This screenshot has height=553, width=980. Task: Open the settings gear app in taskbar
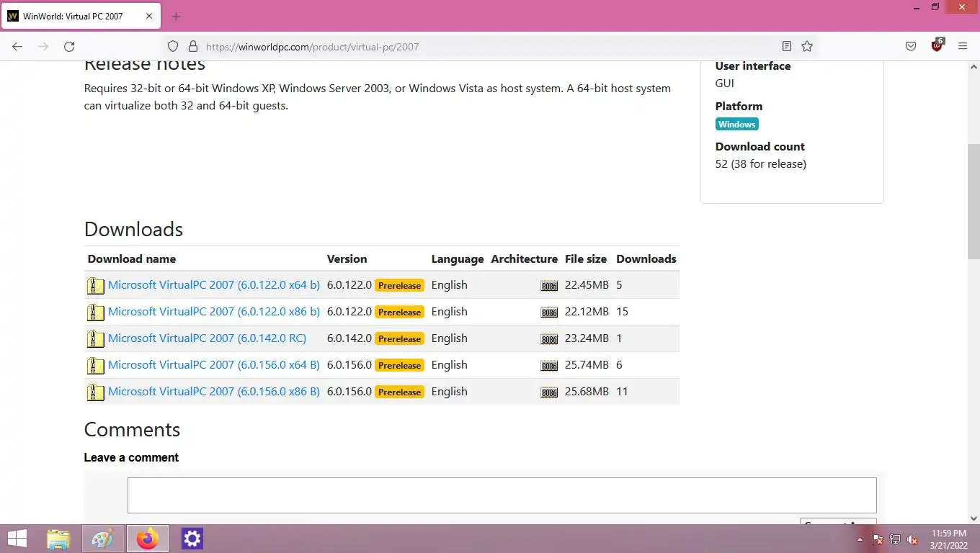click(192, 539)
